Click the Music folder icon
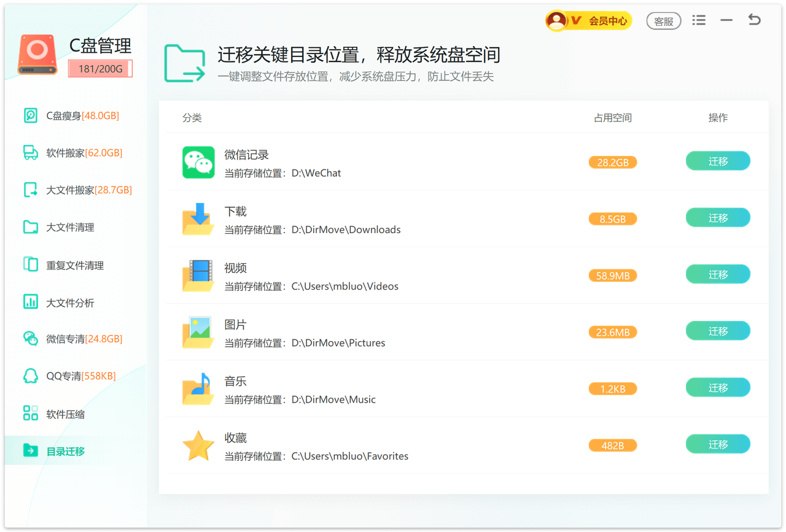786x532 pixels. point(198,388)
